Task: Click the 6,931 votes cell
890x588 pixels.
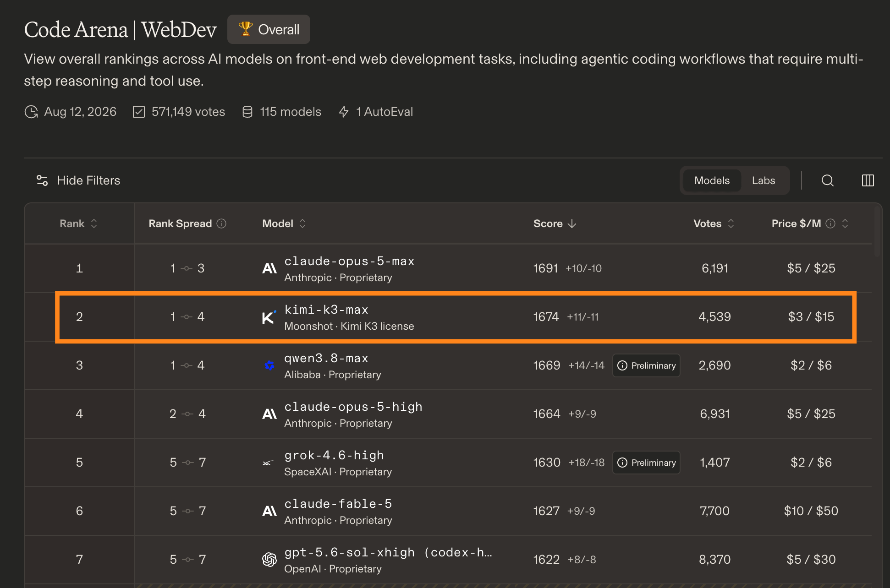Action: tap(714, 414)
